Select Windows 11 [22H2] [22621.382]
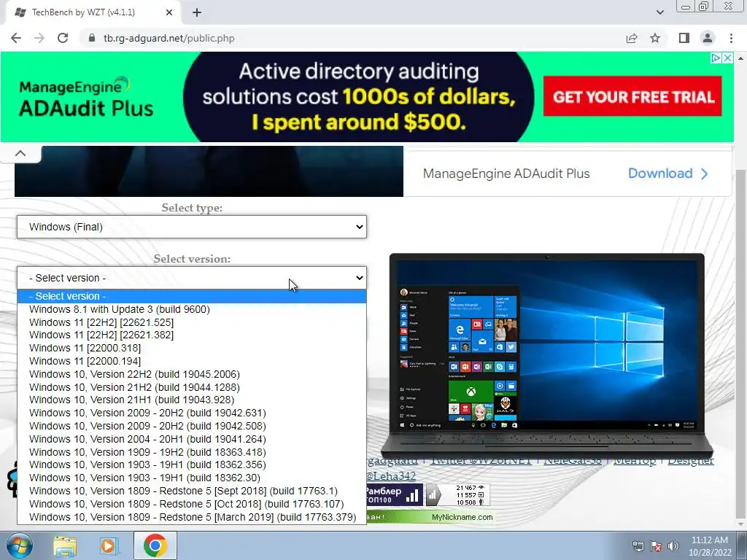This screenshot has height=560, width=747. [x=192, y=335]
